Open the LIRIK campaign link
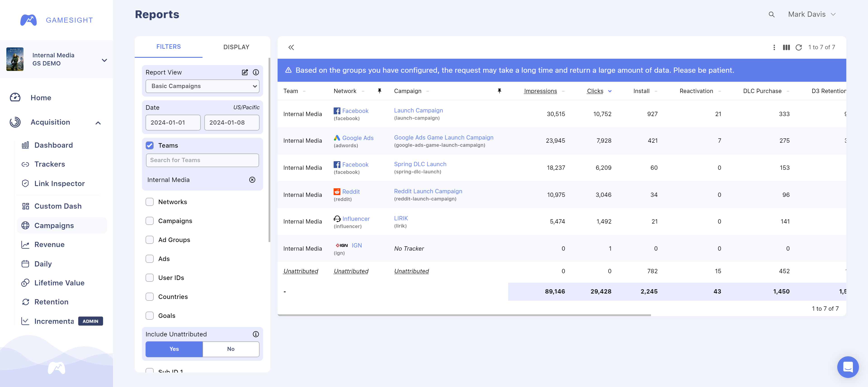The image size is (868, 387). 401,218
